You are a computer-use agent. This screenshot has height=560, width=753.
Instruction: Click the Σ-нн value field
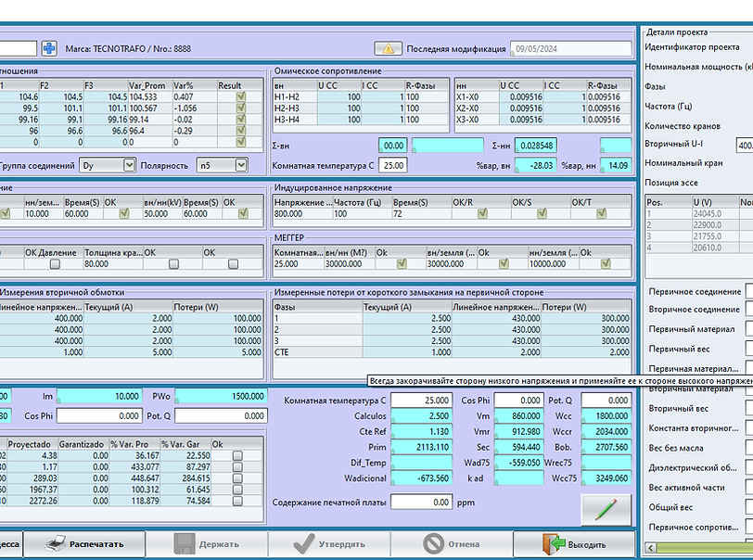[x=536, y=146]
